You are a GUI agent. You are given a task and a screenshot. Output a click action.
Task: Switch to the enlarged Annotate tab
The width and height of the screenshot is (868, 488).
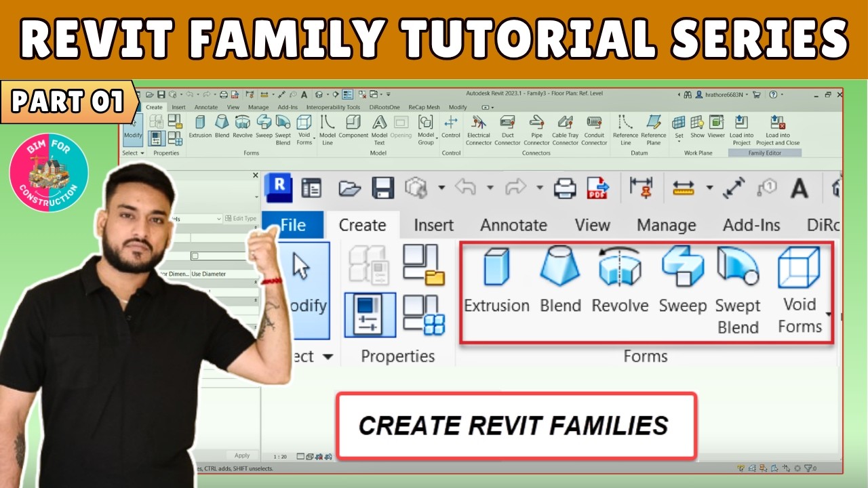click(513, 225)
